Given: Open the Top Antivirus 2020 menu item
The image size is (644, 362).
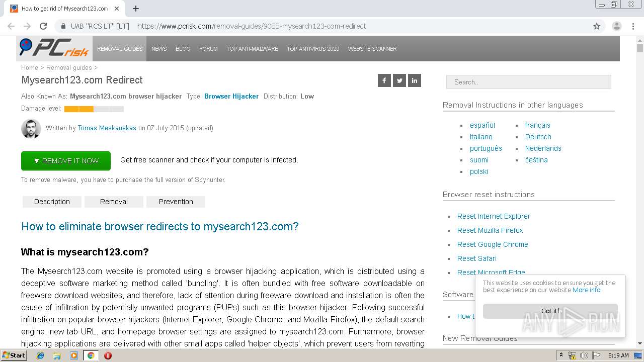Looking at the screenshot, I should tap(313, 49).
